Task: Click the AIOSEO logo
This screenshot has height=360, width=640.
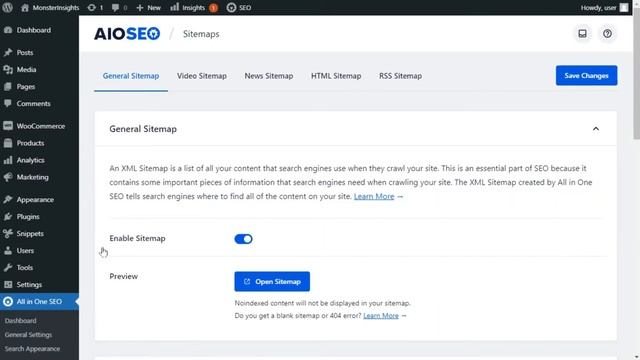Action: coord(127,33)
